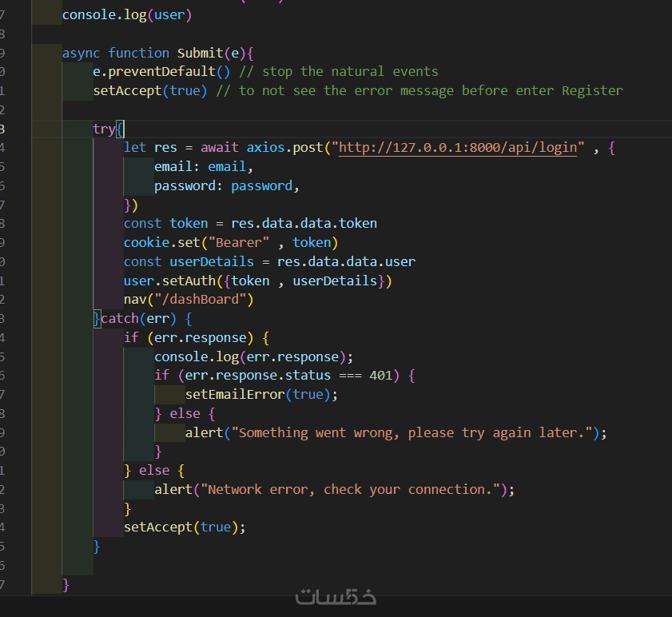The height and width of the screenshot is (617, 672).
Task: Click 'async function Submit(e){' declaration
Action: [158, 54]
